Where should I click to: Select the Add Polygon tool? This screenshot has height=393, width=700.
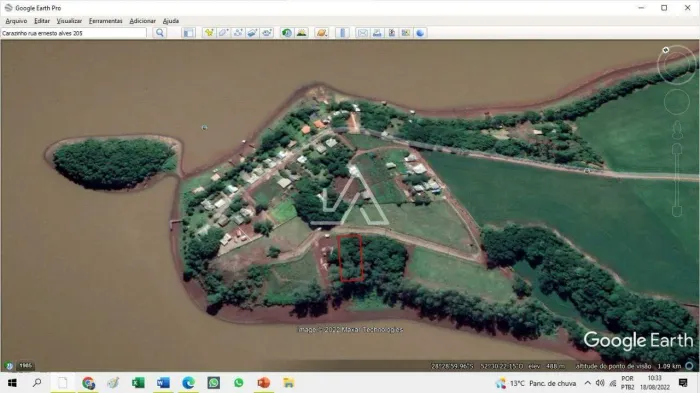(x=224, y=33)
